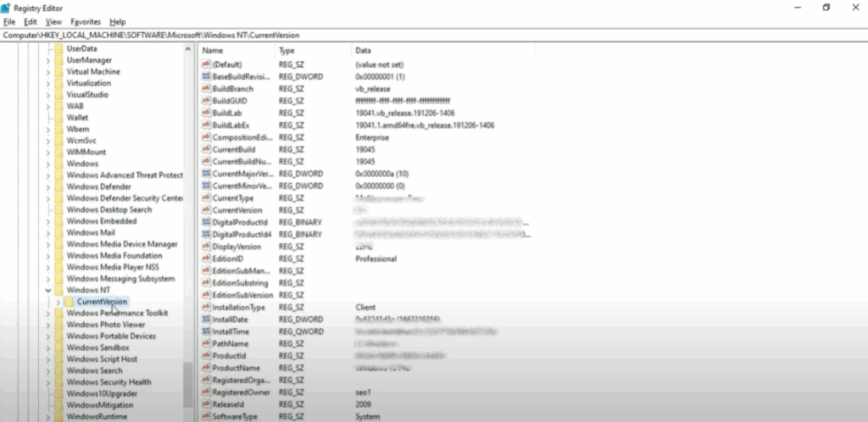The height and width of the screenshot is (422, 868).
Task: Expand the Windows Search key
Action: (47, 371)
